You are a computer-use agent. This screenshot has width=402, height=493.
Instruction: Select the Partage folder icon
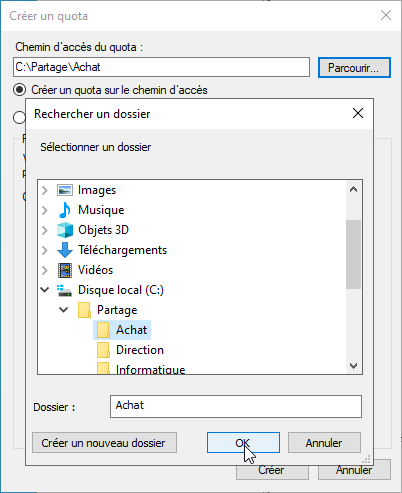[x=84, y=310]
